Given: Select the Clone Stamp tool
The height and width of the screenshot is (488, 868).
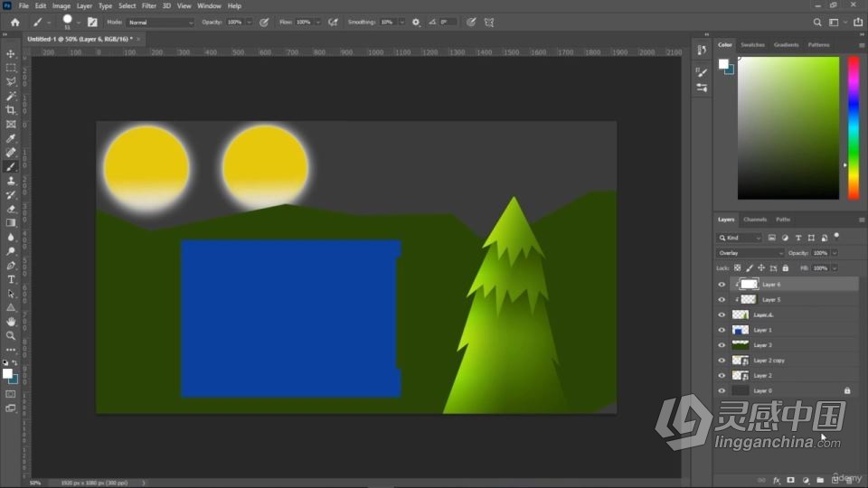Looking at the screenshot, I should [11, 181].
